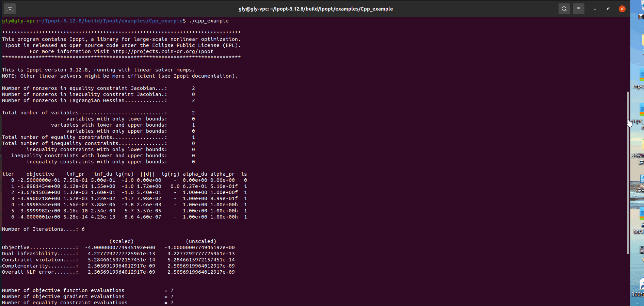
Task: Click 'nonzeros in inequality constraint Jacobian' line
Action: (98, 94)
